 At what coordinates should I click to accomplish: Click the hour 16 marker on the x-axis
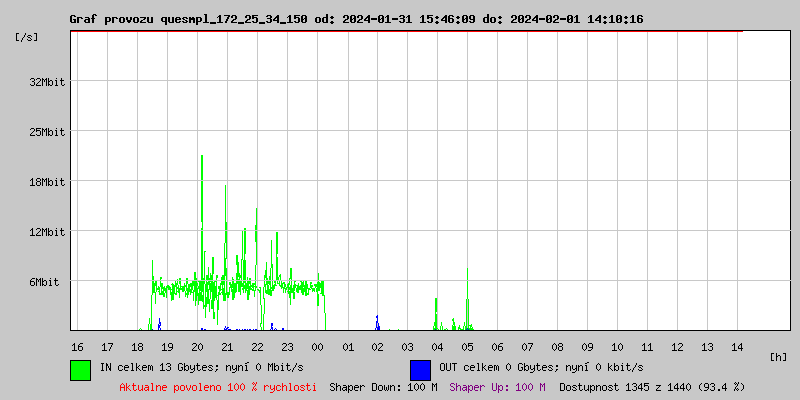coord(77,347)
